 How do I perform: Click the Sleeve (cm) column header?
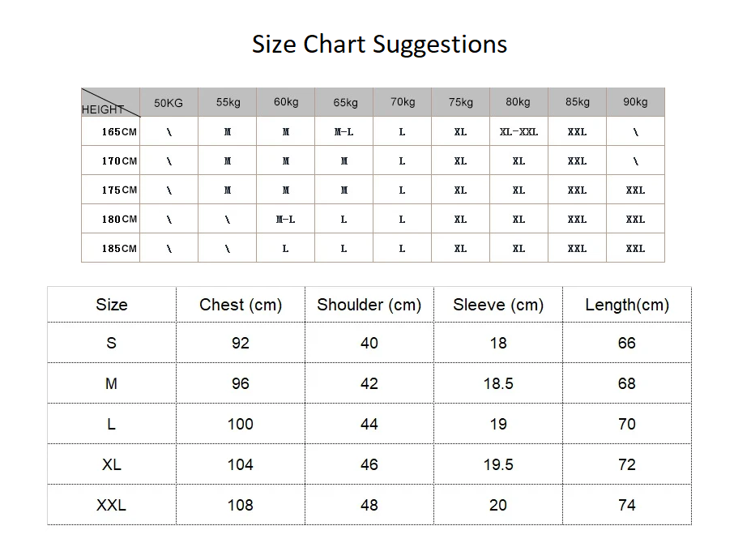click(498, 305)
